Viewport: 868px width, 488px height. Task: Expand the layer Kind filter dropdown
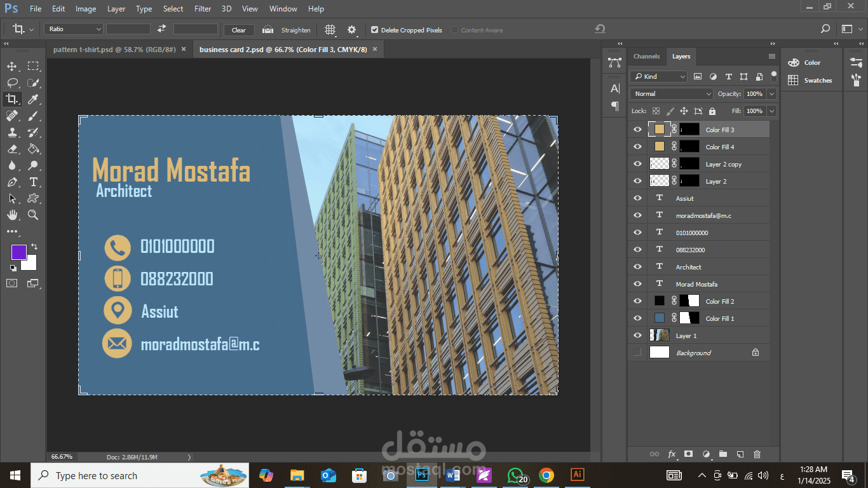click(x=658, y=77)
